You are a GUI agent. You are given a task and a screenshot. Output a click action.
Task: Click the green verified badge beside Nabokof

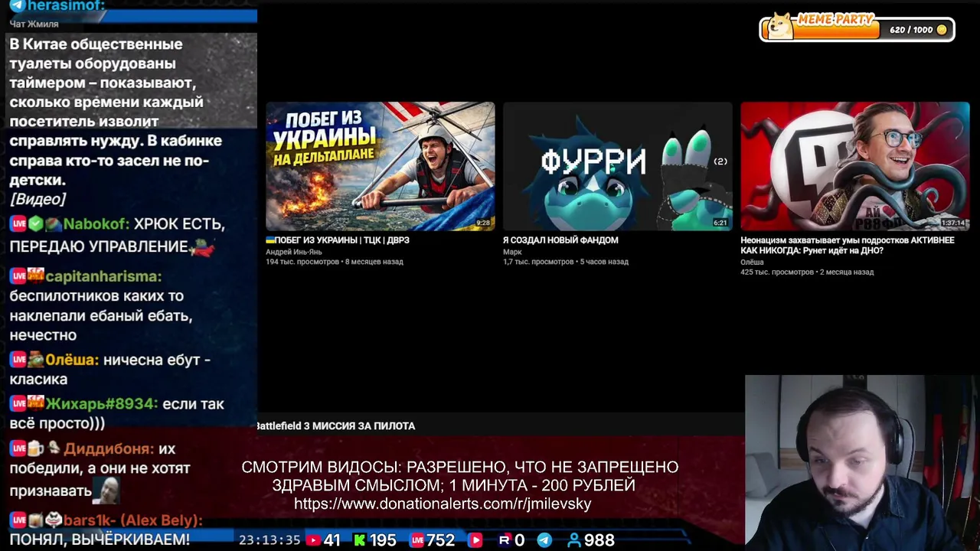(x=35, y=224)
